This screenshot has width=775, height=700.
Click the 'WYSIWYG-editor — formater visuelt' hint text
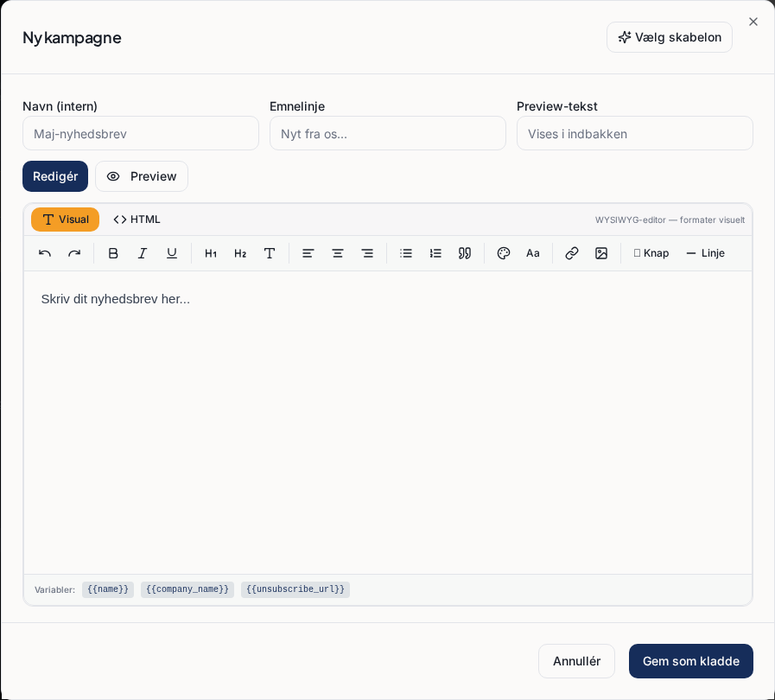click(670, 220)
